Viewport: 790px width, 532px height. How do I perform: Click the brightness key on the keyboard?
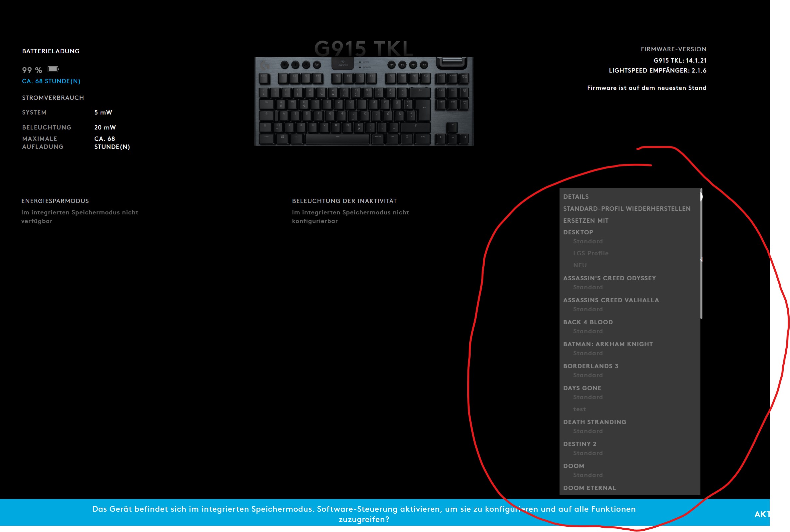[x=317, y=65]
